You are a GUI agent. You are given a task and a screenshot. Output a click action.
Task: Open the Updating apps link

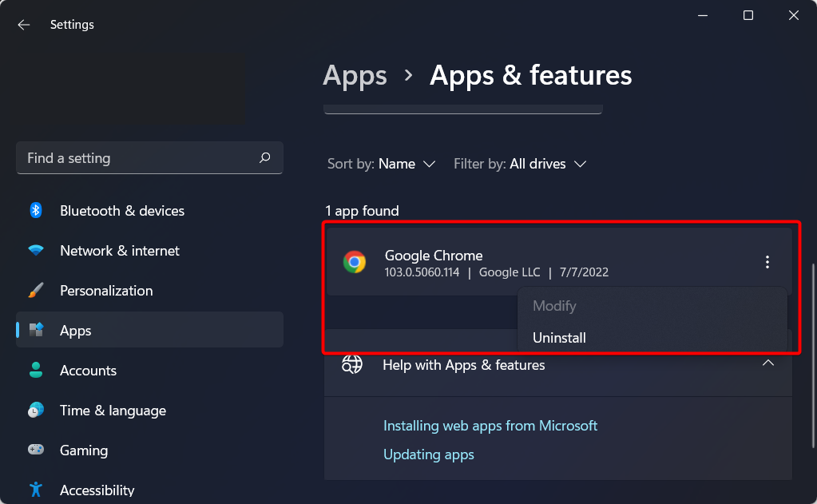(429, 454)
